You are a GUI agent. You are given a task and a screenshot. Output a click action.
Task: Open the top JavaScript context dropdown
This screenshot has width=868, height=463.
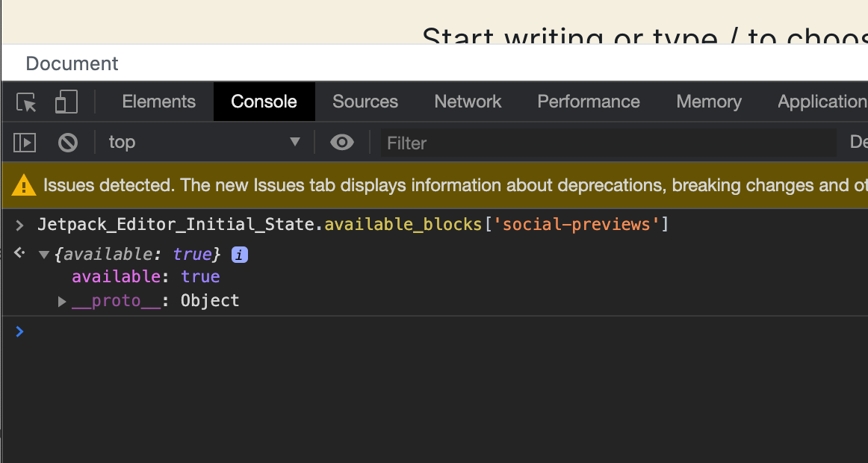(x=204, y=142)
